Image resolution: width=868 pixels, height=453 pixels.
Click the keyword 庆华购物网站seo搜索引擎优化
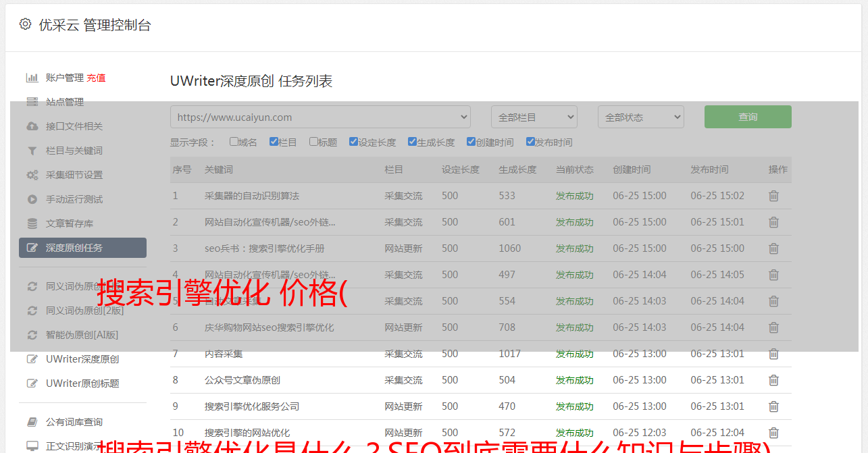click(270, 327)
